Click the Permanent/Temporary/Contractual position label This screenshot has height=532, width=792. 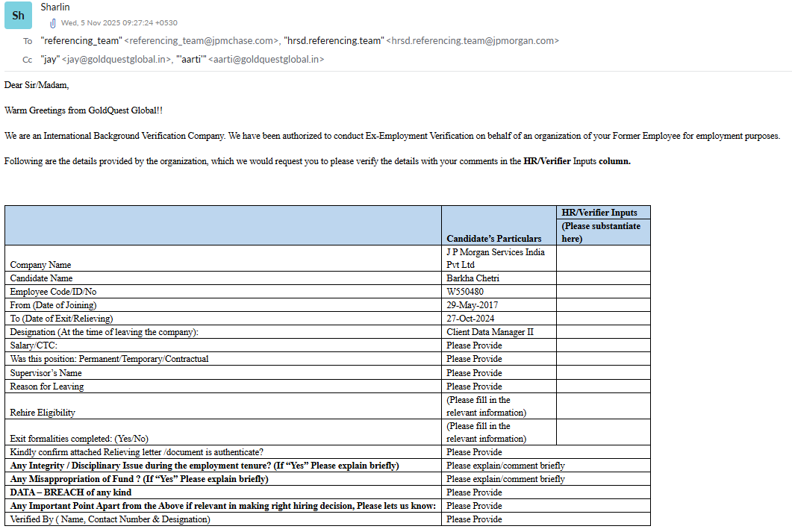109,359
